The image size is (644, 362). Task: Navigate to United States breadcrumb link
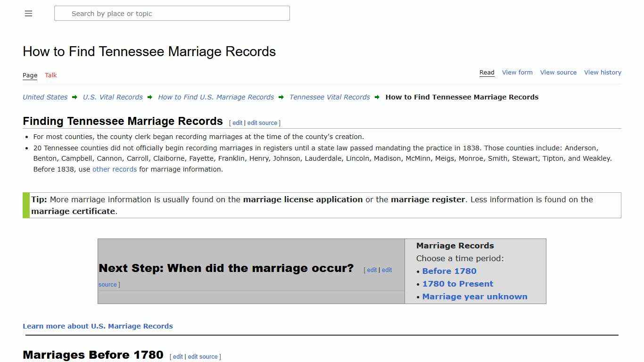45,97
